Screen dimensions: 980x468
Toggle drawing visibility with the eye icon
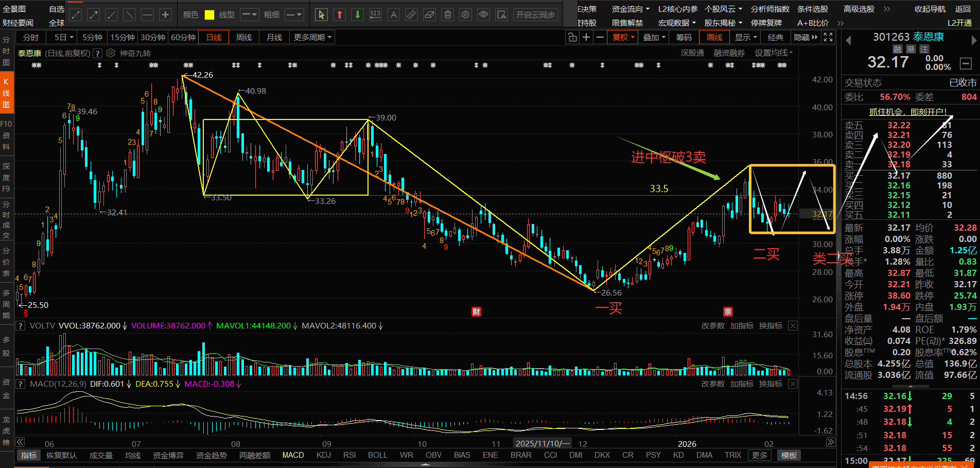(483, 15)
